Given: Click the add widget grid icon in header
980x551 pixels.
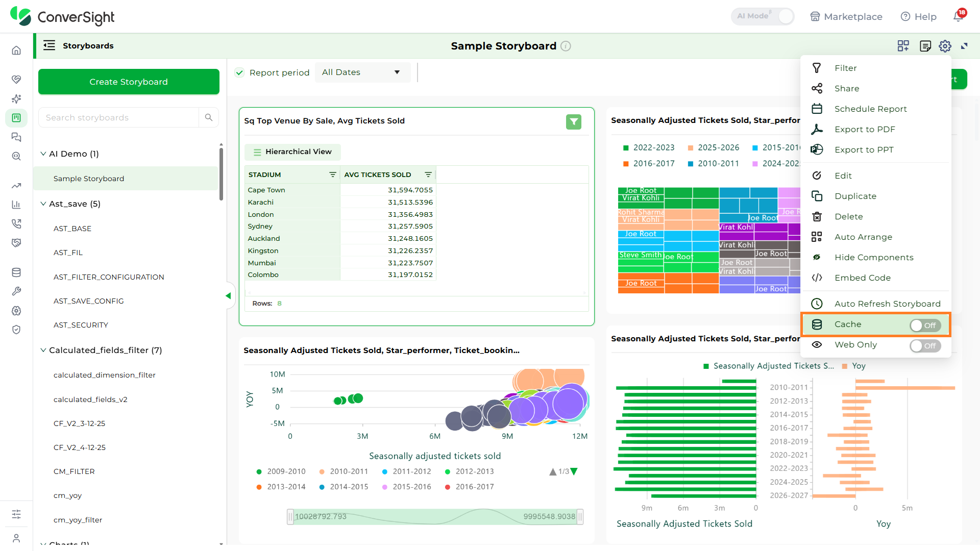Looking at the screenshot, I should point(903,46).
